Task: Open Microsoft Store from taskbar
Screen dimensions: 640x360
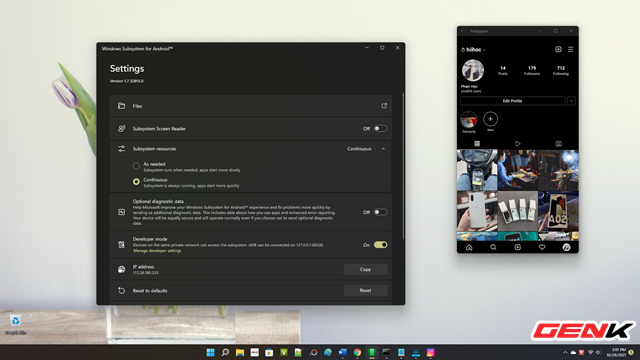Action: pos(269,352)
